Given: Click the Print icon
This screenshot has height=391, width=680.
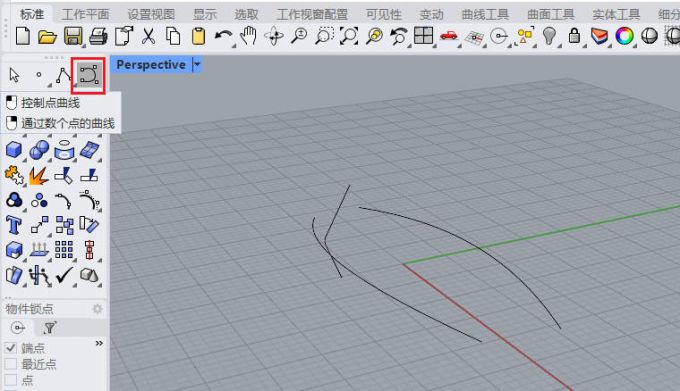Looking at the screenshot, I should (x=98, y=36).
